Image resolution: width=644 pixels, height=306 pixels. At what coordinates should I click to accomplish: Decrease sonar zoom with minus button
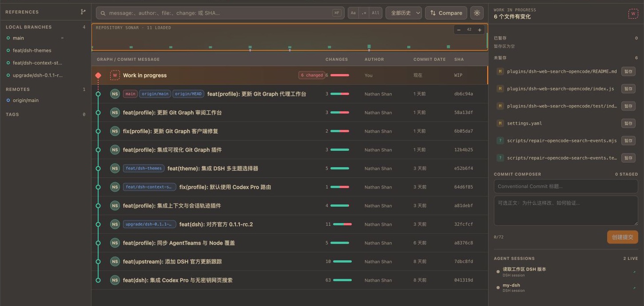point(459,30)
